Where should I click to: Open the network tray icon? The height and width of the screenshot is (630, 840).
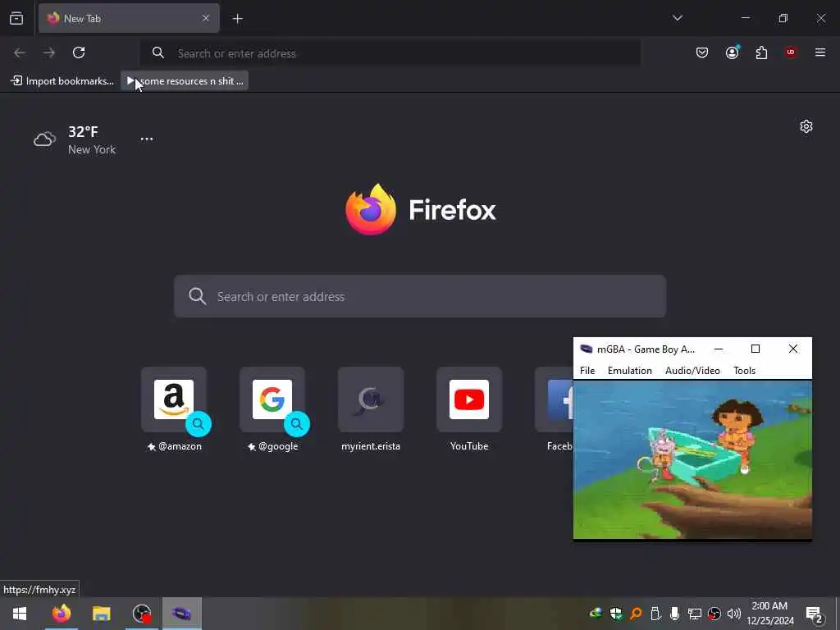pos(694,614)
